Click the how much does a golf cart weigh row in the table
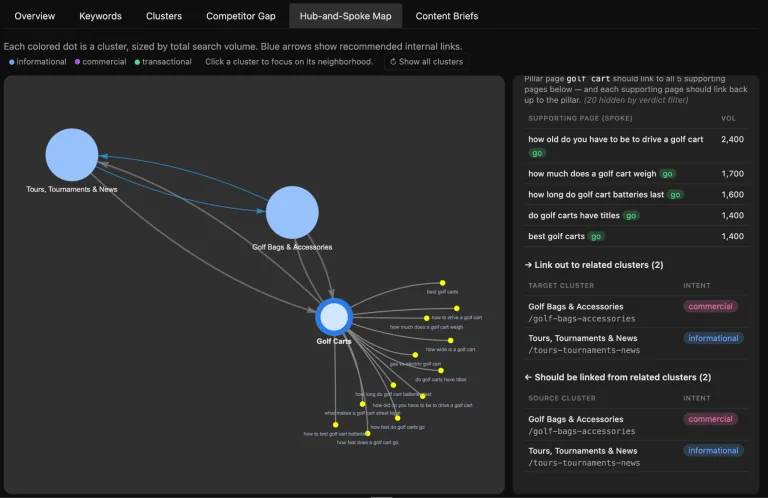 (636, 174)
